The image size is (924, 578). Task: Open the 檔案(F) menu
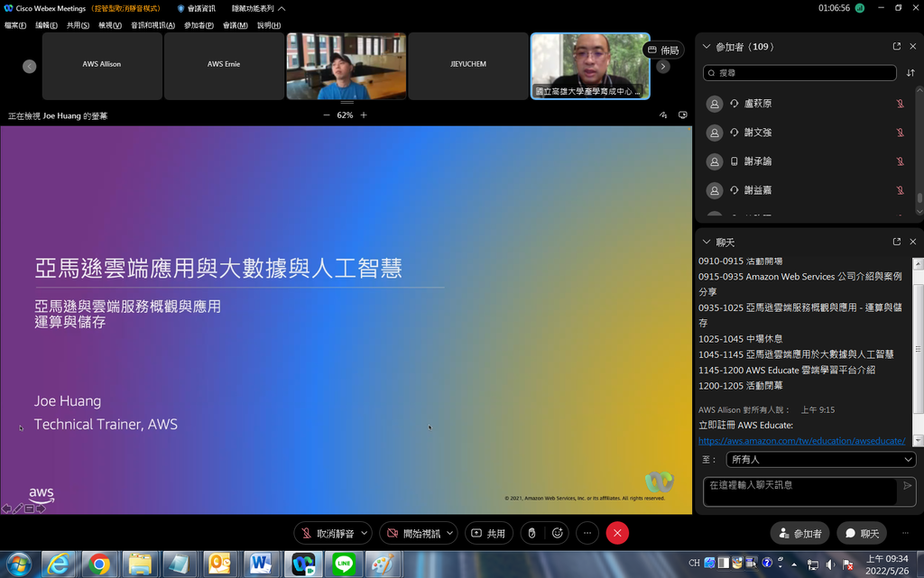pos(15,25)
